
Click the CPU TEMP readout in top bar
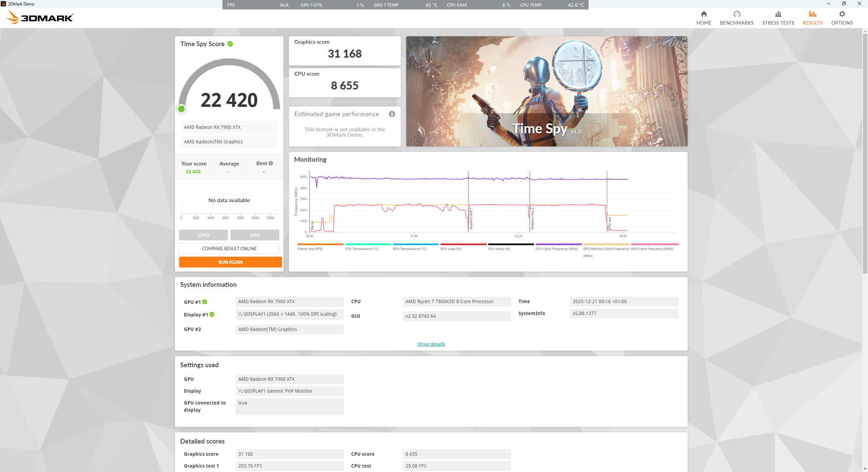click(x=552, y=5)
